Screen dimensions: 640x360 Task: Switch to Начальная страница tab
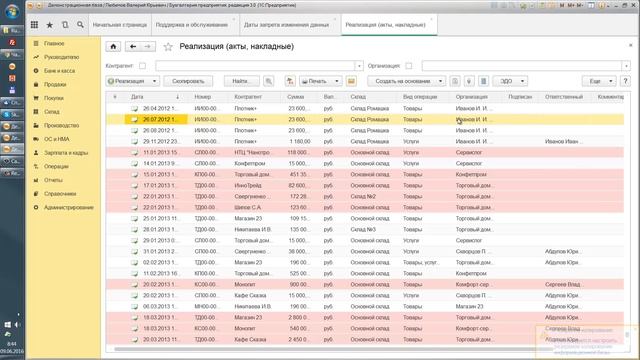(120, 25)
